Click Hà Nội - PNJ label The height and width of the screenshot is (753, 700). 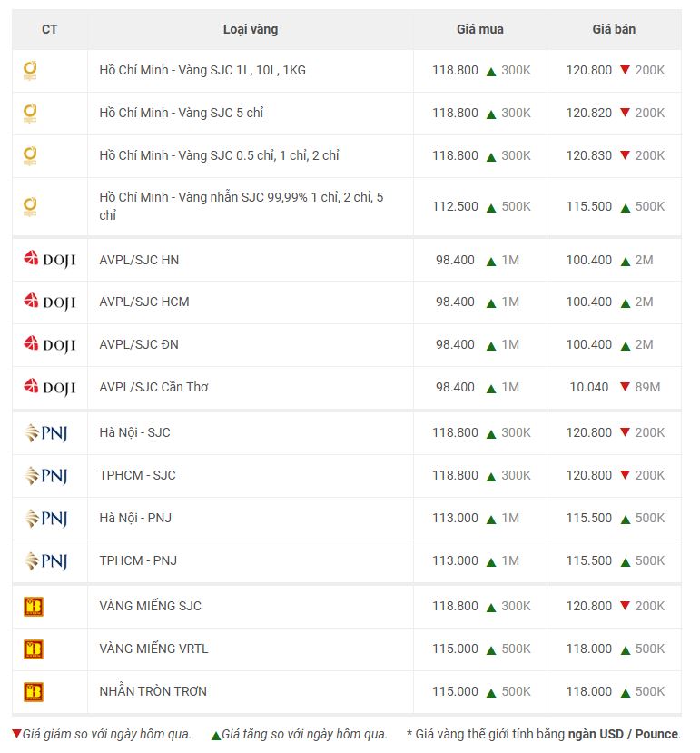coord(135,518)
